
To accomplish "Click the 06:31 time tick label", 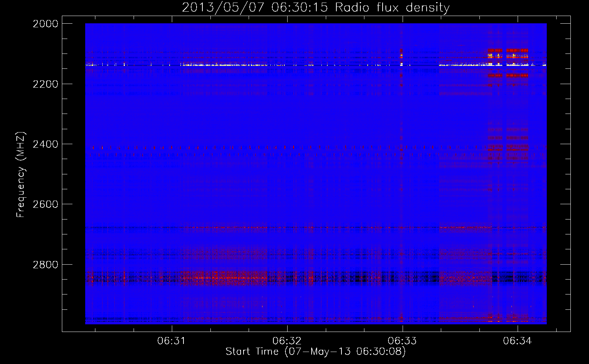I will 171,341.
